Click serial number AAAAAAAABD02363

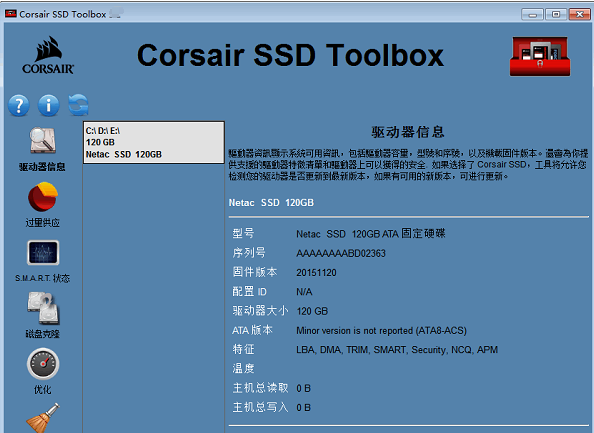click(341, 253)
